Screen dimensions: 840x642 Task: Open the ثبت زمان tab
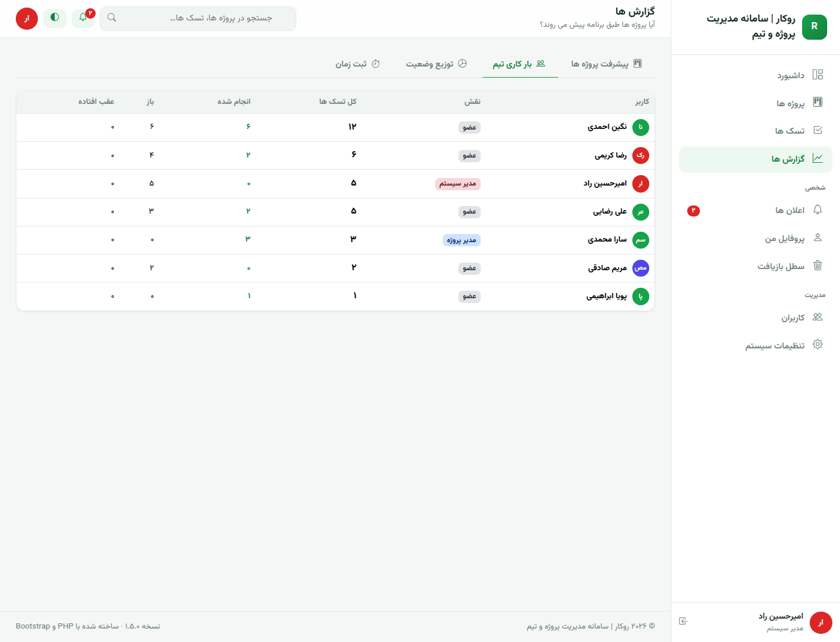[x=358, y=64]
